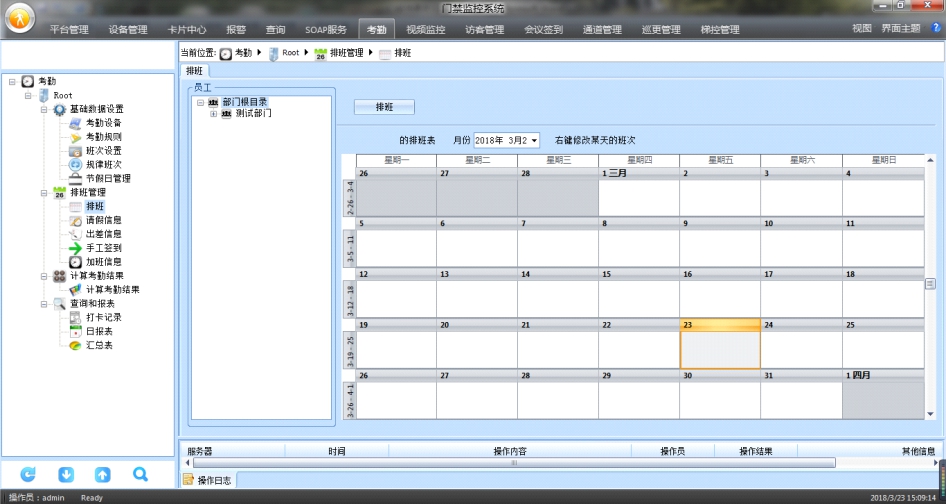Click the 基础数据设置 gear icon

tap(59, 109)
